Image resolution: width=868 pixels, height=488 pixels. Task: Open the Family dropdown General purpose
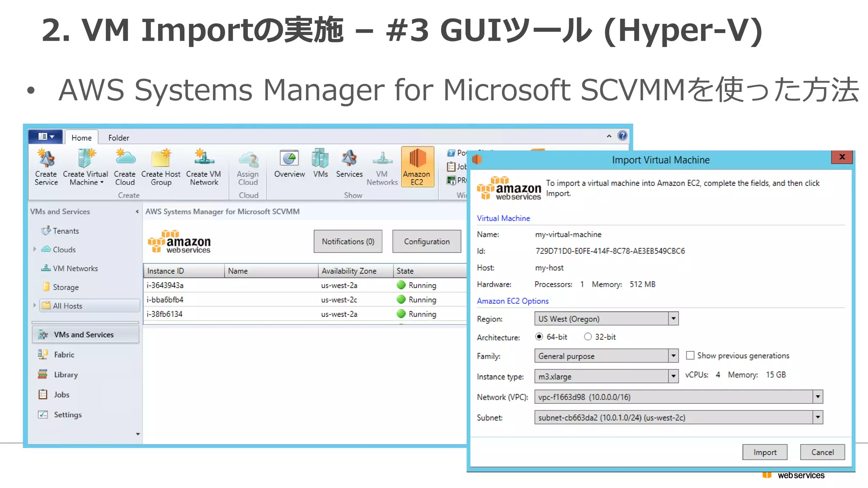[x=606, y=356]
